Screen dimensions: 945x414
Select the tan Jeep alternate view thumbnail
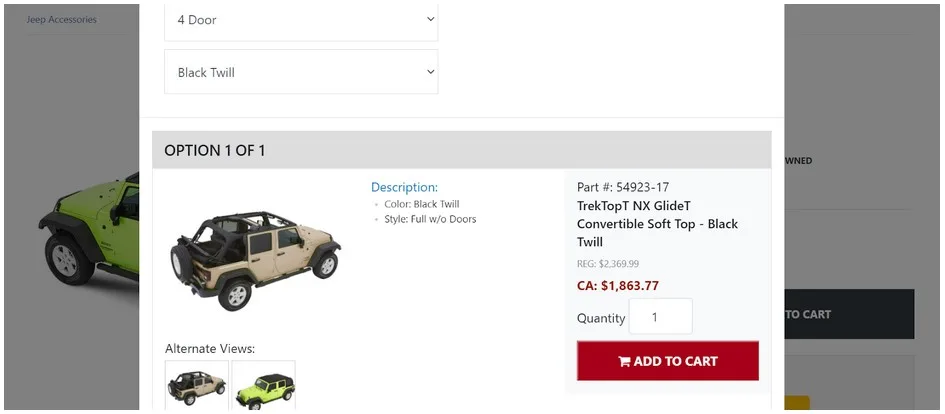coord(197,386)
